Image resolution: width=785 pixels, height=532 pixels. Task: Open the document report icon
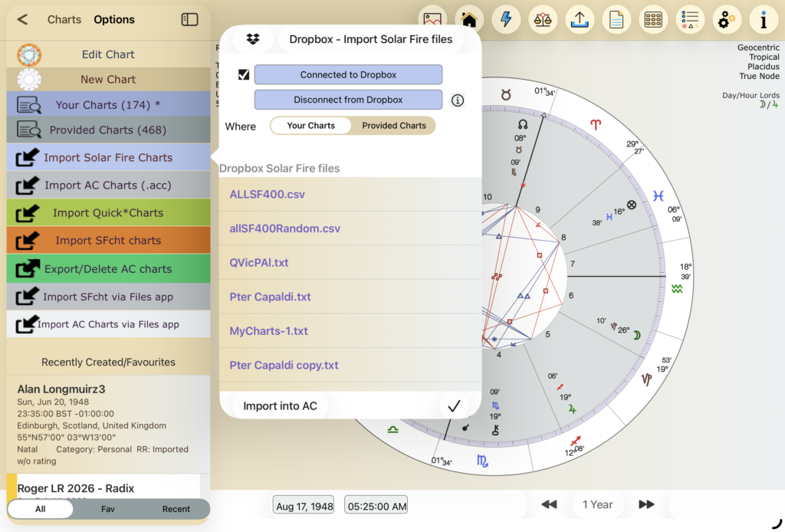click(x=616, y=19)
